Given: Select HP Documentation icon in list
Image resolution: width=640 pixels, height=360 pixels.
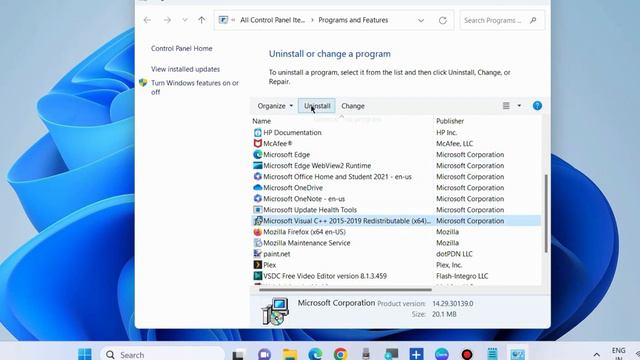Looking at the screenshot, I should pos(258,132).
